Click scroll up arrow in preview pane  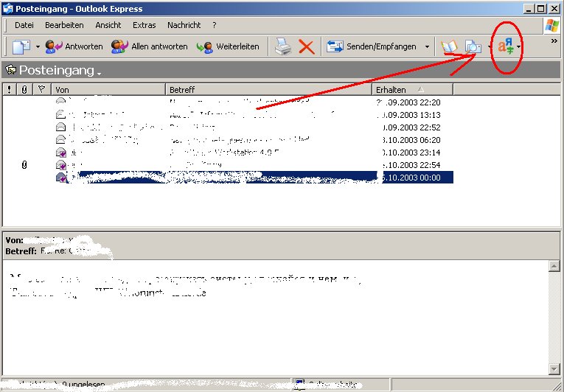[554, 266]
